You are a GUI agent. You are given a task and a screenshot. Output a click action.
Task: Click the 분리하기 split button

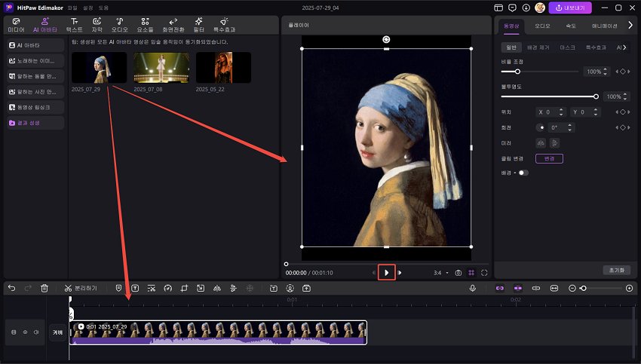coord(81,289)
